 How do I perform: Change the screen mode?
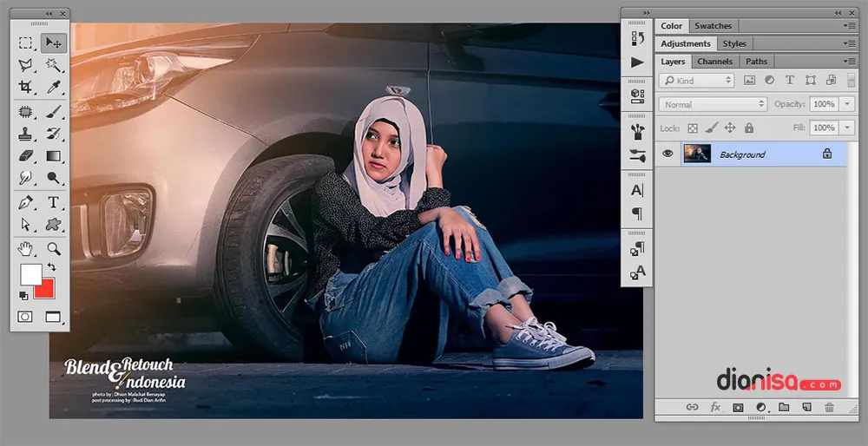point(53,317)
